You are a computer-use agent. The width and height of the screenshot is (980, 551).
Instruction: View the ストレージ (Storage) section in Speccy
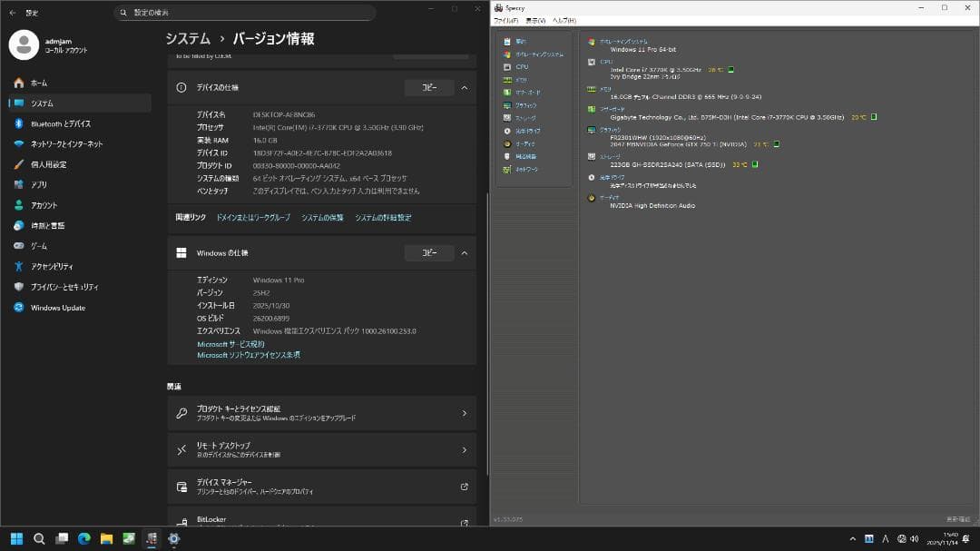click(524, 116)
